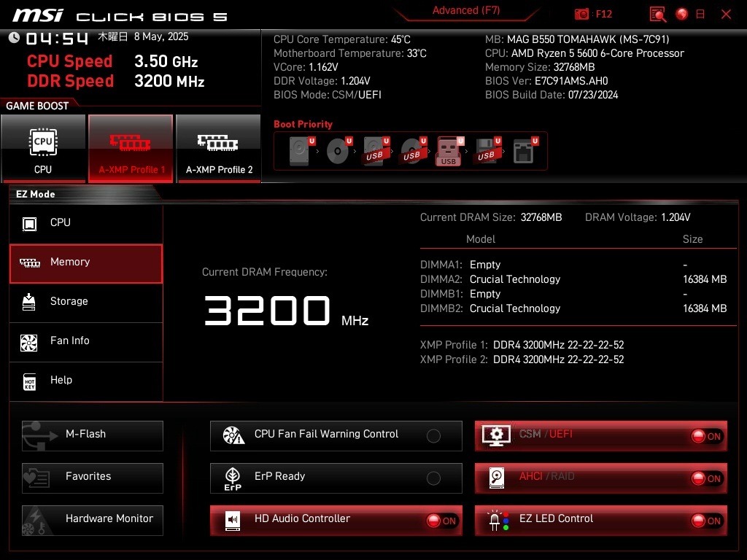The height and width of the screenshot is (560, 747).
Task: Open the BIOS search tool
Action: point(658,14)
